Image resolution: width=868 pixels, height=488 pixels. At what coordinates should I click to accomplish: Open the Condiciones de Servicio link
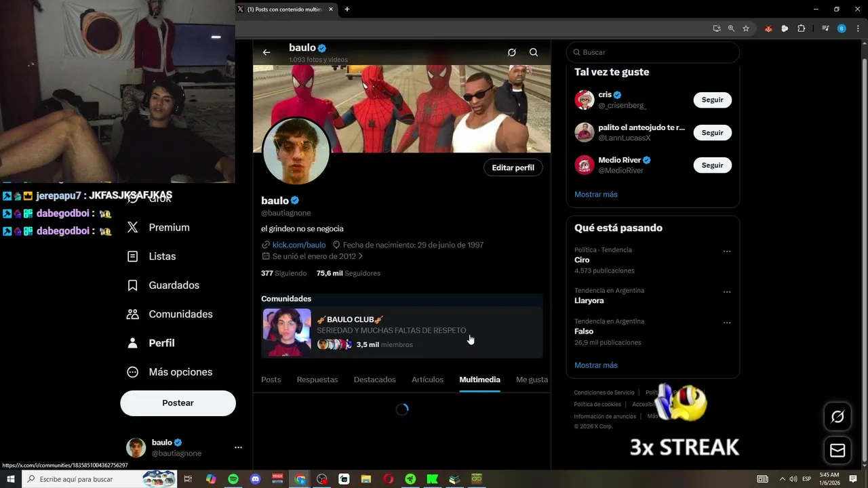click(x=604, y=392)
